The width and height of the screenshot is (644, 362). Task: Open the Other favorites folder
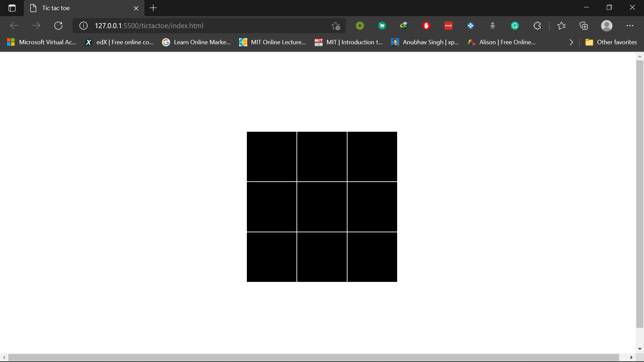pos(611,42)
